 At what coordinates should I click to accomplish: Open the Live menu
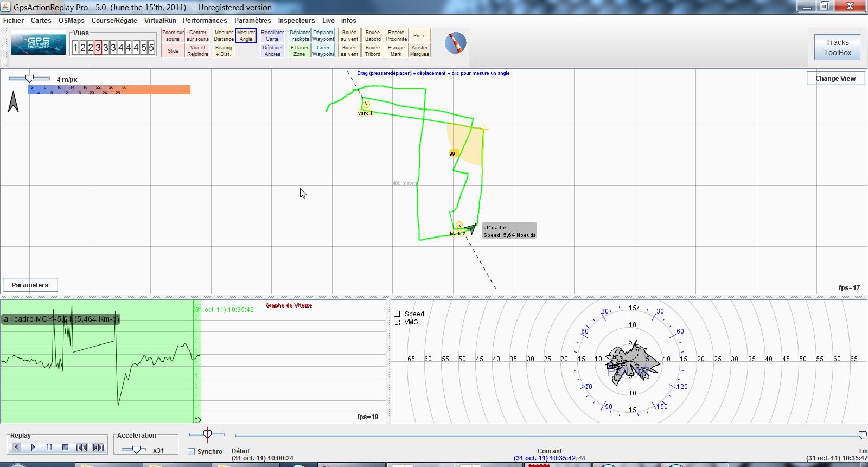[328, 21]
